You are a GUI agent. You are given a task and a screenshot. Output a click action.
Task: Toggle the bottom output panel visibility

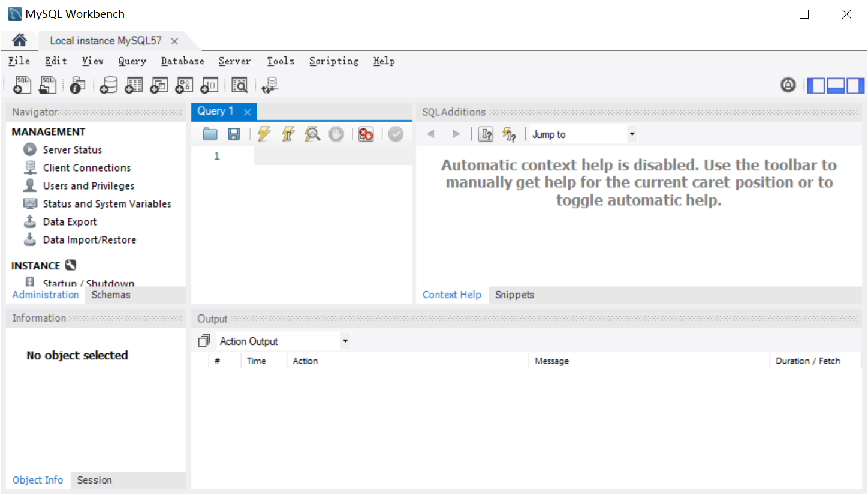[836, 86]
